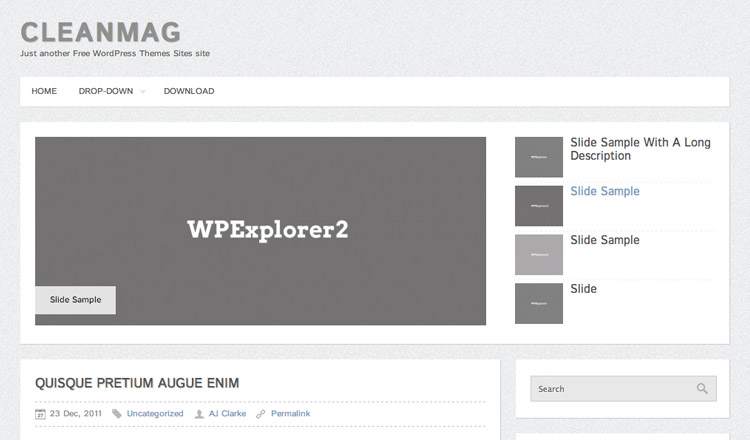This screenshot has height=440, width=750.
Task: Click the chain link icon beside Permalink
Action: click(261, 414)
